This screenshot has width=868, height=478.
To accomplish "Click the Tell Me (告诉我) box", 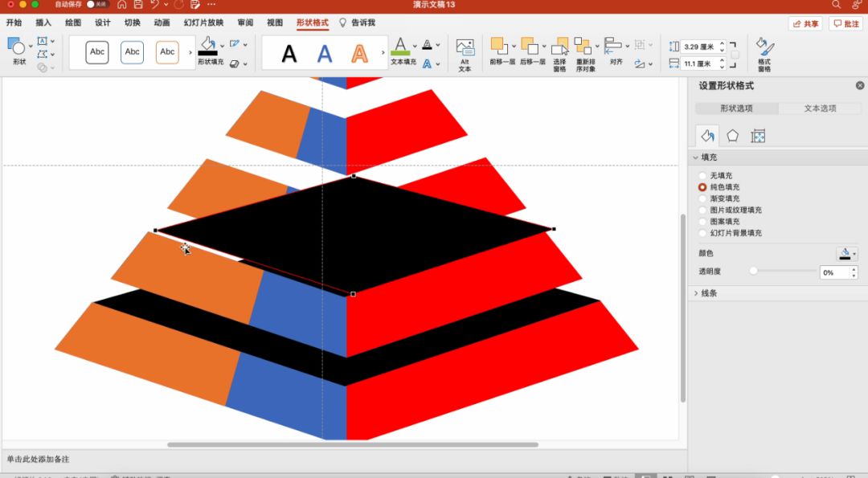I will point(357,22).
